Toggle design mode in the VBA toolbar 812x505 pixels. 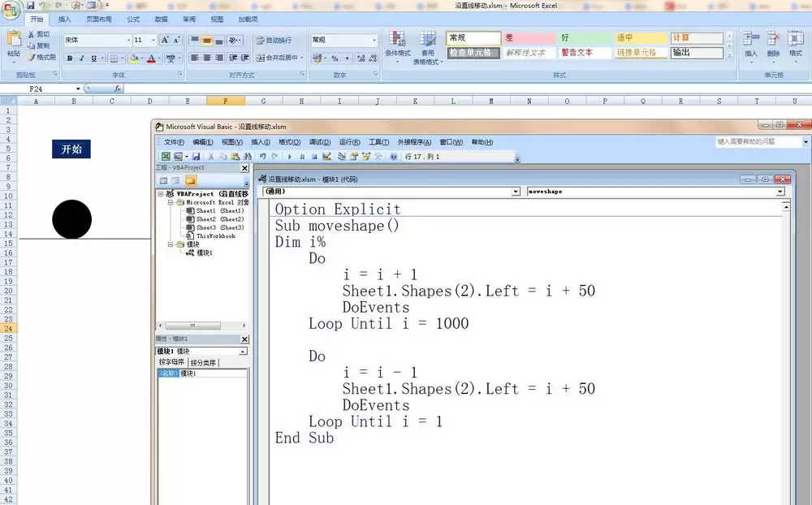click(326, 157)
